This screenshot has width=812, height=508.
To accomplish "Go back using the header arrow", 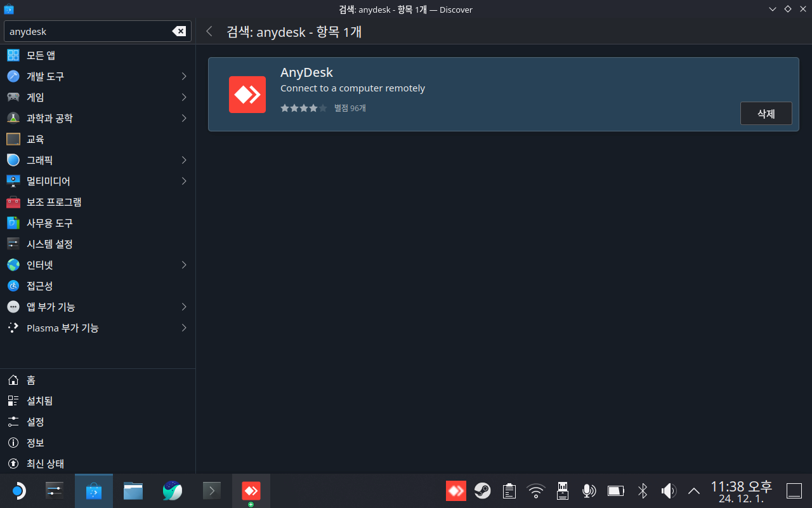I will tap(209, 31).
